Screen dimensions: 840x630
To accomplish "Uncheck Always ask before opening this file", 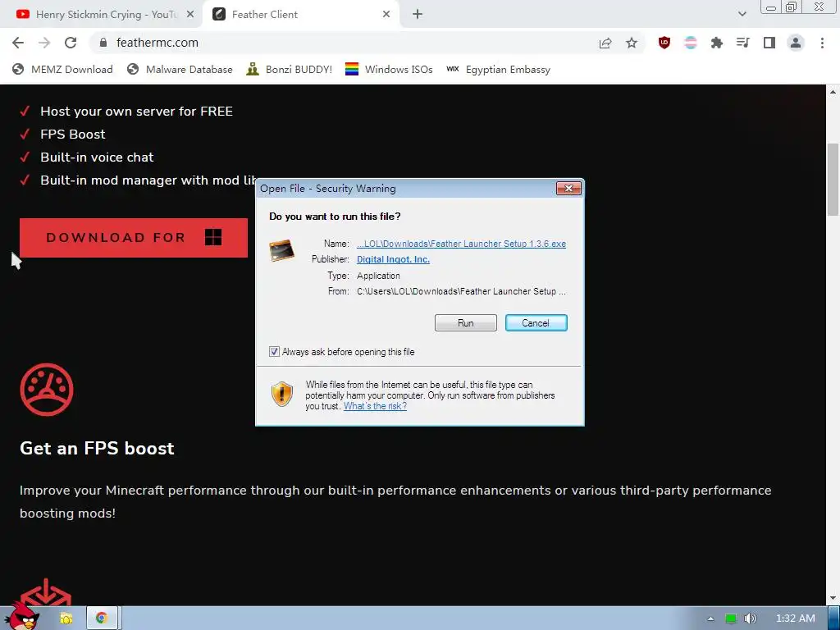I will tap(274, 352).
